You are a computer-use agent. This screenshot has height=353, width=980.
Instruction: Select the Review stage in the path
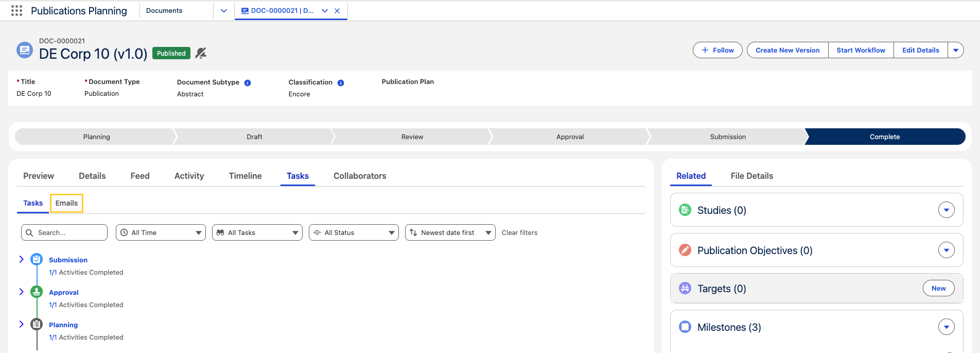tap(412, 137)
